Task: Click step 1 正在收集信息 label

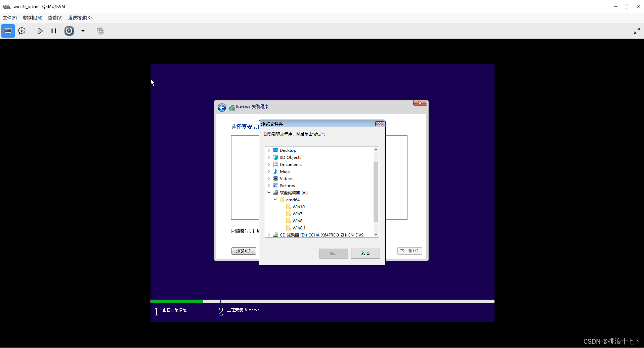Action: (174, 310)
